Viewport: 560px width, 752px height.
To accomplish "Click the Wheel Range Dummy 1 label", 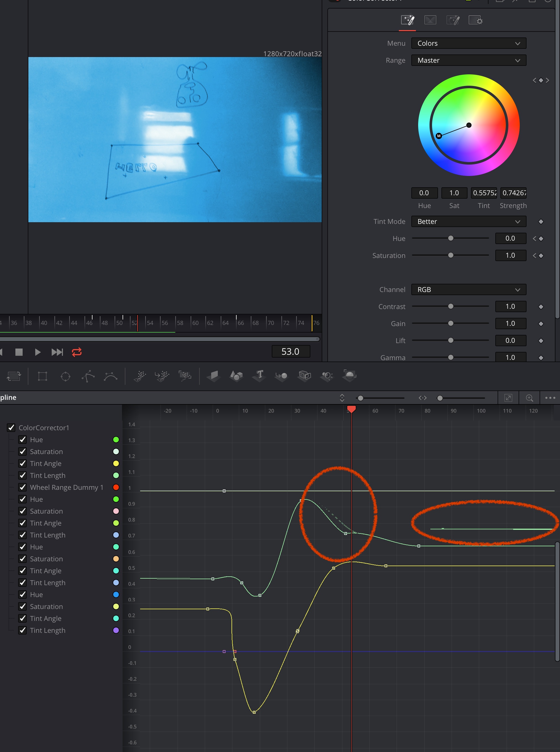I will (66, 487).
